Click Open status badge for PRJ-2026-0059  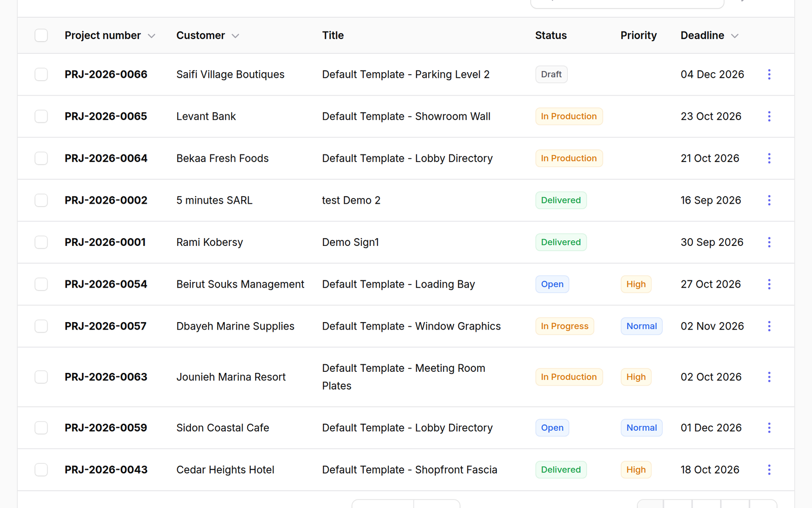(552, 428)
